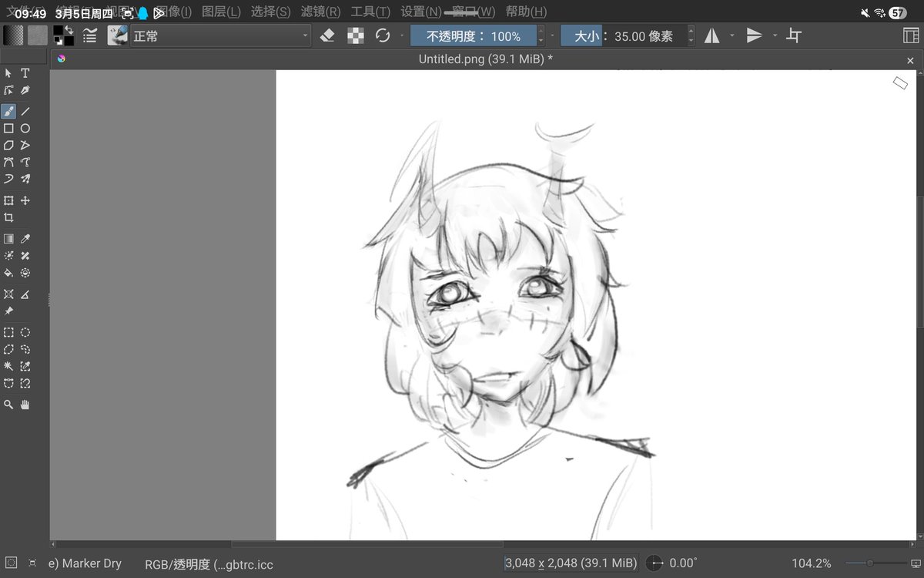The width and height of the screenshot is (924, 578).
Task: Select the Elliptical Selection tool
Action: click(x=25, y=333)
